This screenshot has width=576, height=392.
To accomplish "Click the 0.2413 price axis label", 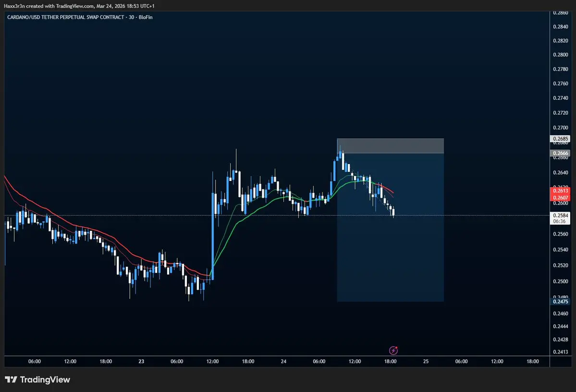I will coord(560,352).
